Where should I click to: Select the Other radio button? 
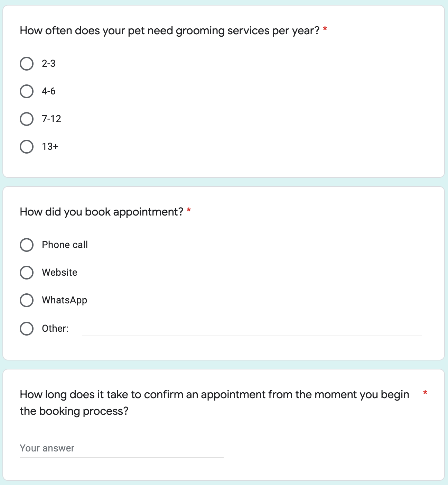pos(27,329)
